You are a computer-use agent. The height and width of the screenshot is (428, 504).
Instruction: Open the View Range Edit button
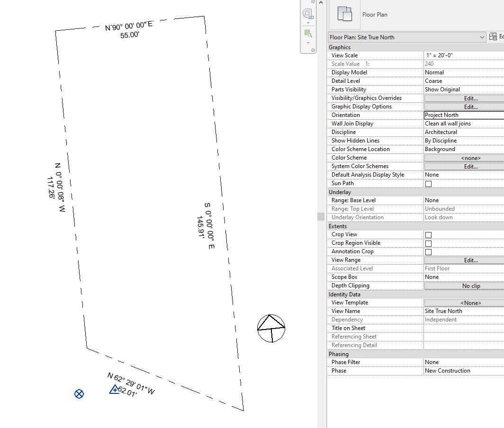pos(470,260)
